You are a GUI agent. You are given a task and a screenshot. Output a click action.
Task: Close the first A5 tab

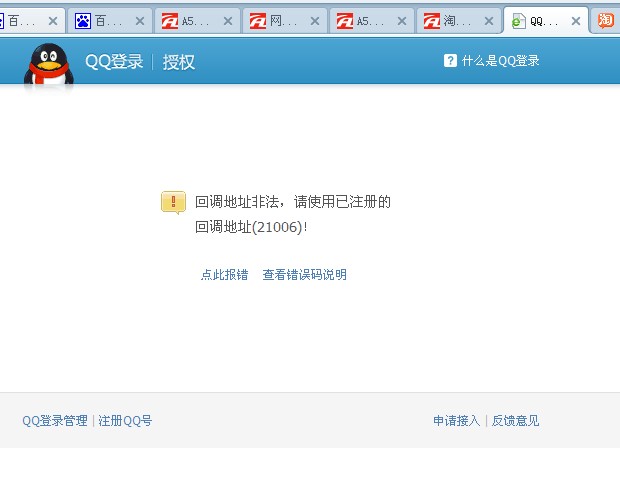point(228,21)
